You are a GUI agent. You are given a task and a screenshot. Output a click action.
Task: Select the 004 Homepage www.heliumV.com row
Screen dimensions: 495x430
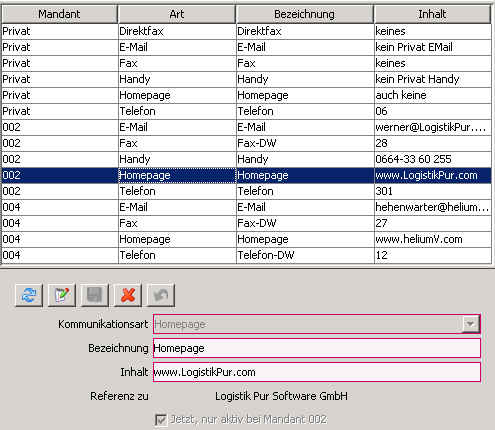[x=246, y=239]
